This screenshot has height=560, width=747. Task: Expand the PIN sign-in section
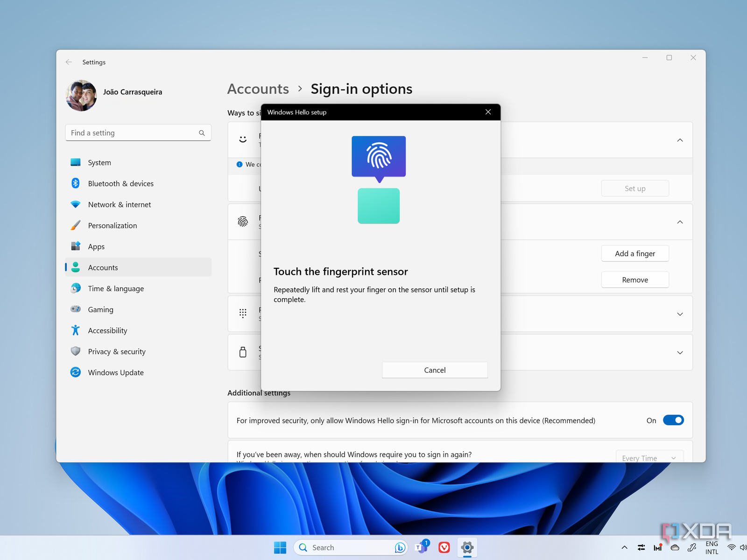click(x=680, y=314)
